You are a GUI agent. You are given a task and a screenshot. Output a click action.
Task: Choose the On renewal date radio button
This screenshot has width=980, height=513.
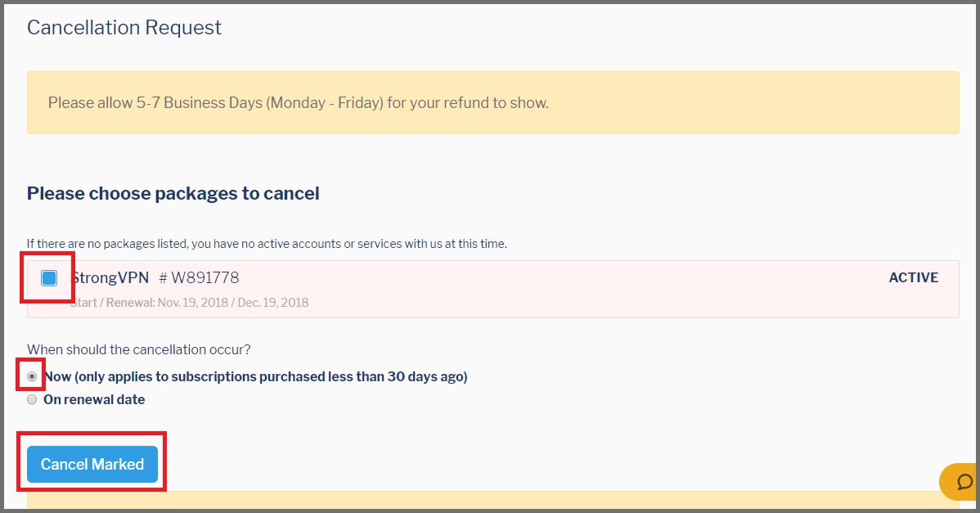tap(32, 400)
